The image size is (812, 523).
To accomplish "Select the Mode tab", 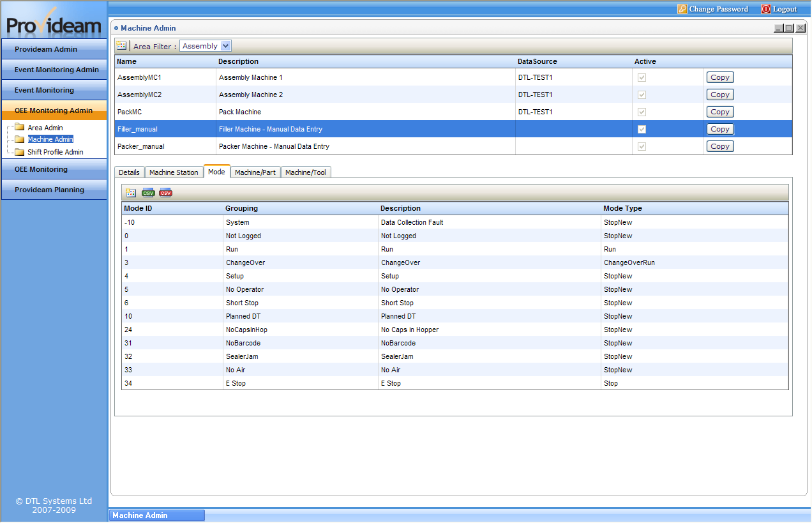I will coord(217,172).
